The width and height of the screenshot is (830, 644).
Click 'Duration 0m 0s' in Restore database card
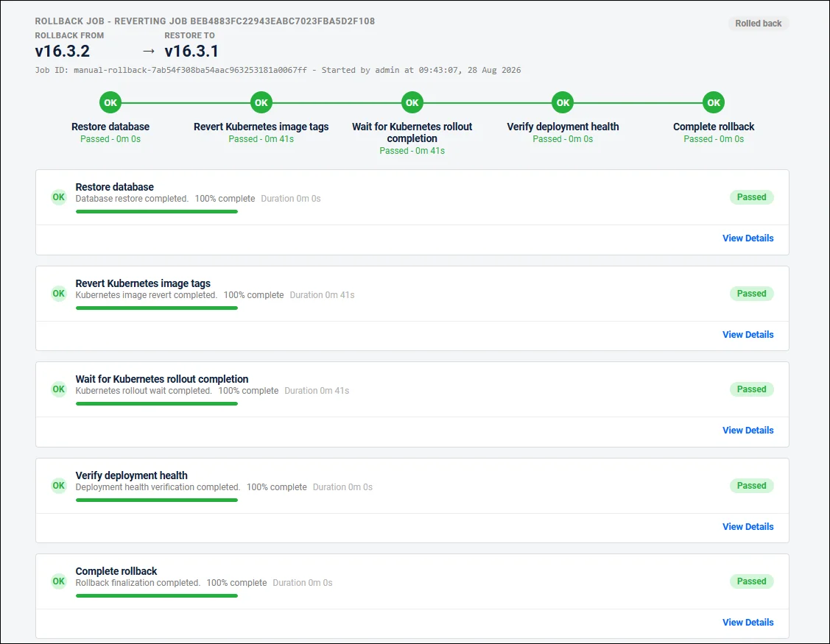(x=291, y=199)
